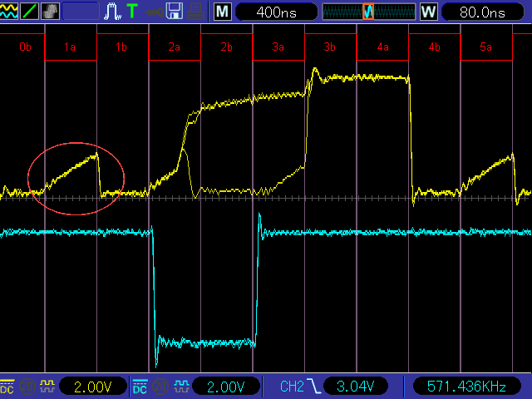Click the yellow waveform icon in top-left corner

[10, 11]
